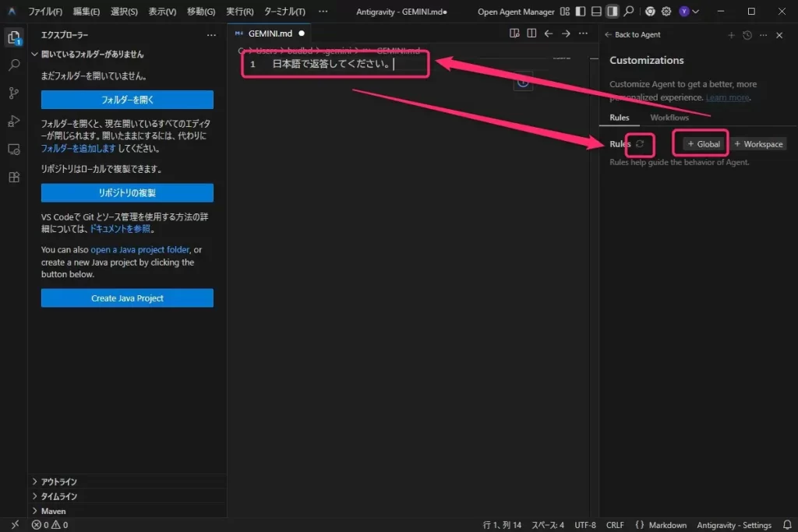Click the Create Java Project button
This screenshot has width=798, height=532.
coord(127,298)
